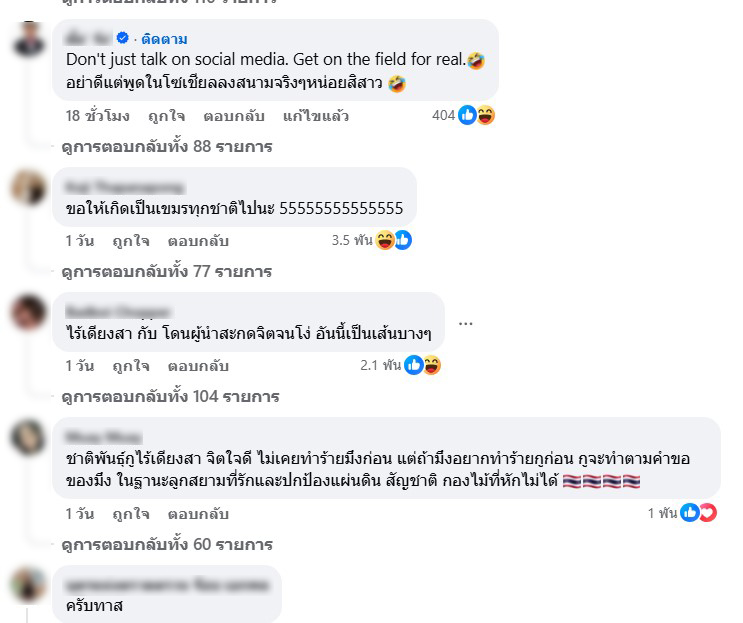
Task: Open the first commenter's profile picture
Action: pos(29,39)
